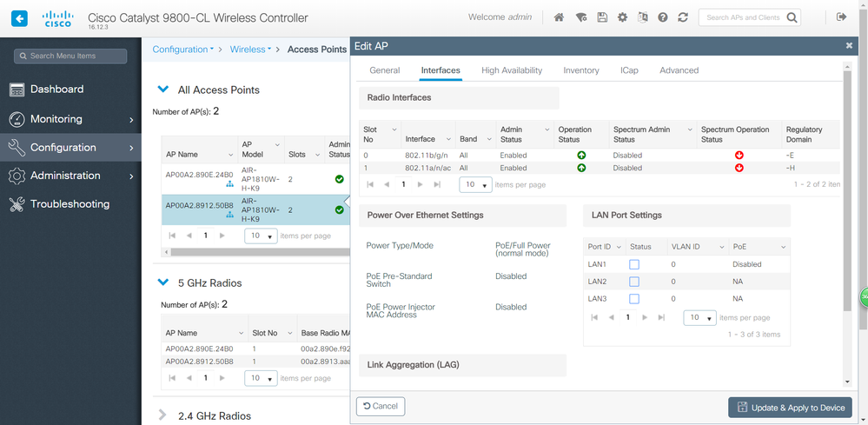Click the Search APs and Clients field
This screenshot has height=425, width=868.
743,17
